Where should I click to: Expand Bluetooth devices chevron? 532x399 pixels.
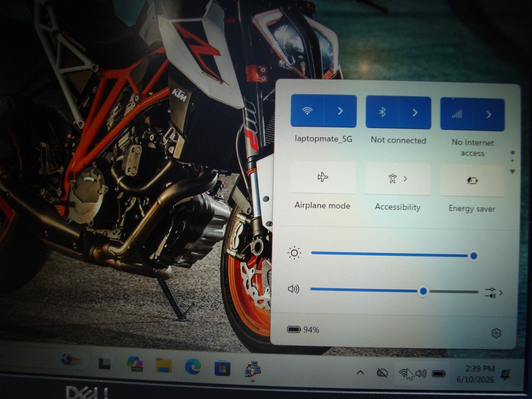coord(415,113)
